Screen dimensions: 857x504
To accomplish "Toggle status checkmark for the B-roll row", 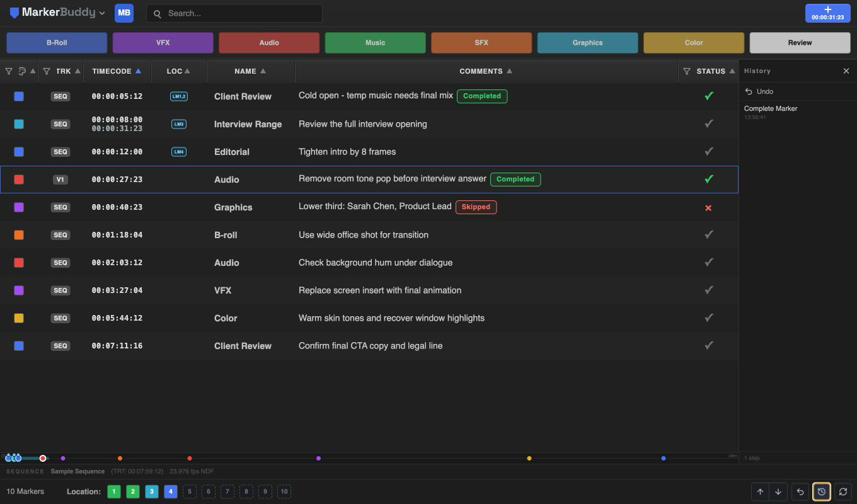I will tap(709, 235).
